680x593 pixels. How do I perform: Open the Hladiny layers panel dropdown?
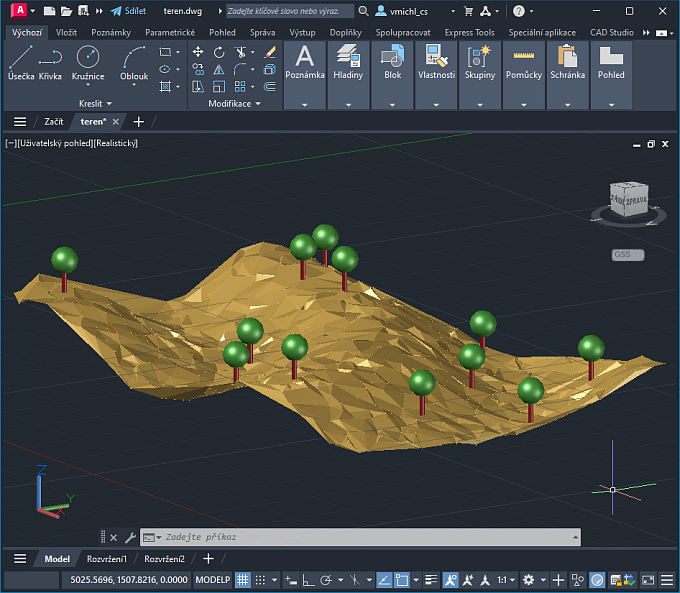point(349,104)
